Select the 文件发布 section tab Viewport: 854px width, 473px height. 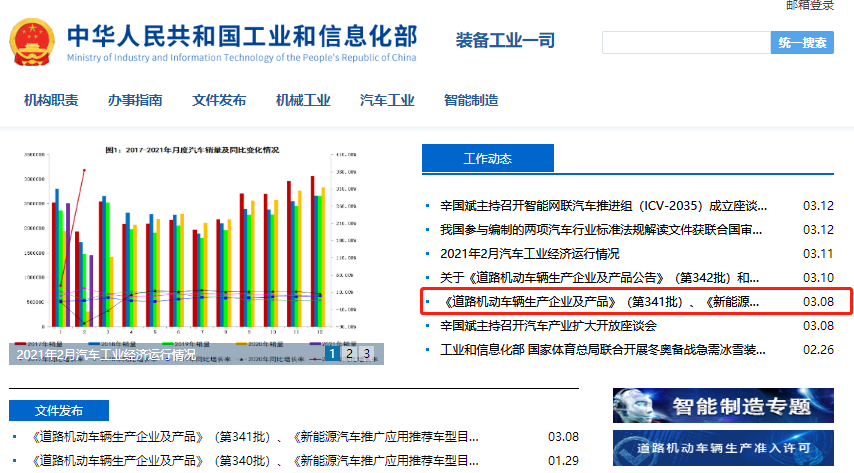pos(59,410)
